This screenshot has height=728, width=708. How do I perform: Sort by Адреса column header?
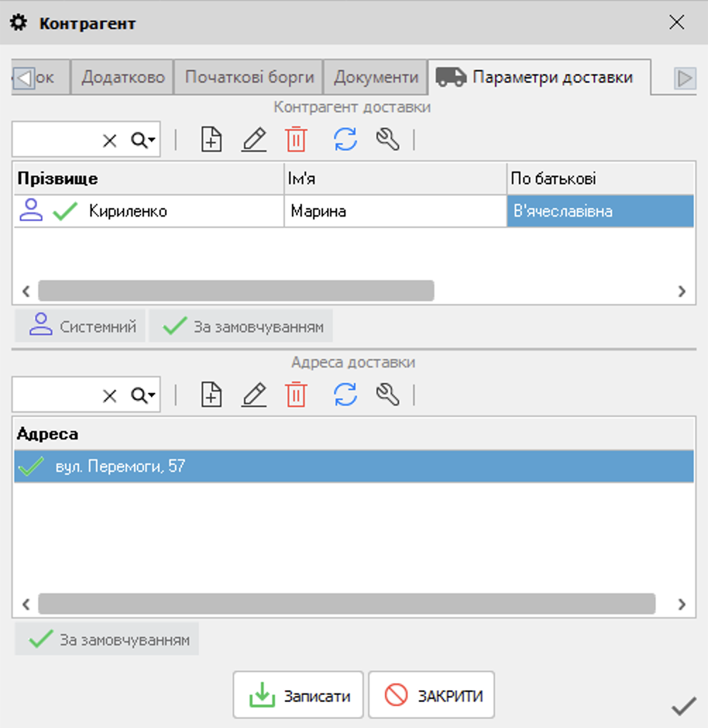[354, 434]
